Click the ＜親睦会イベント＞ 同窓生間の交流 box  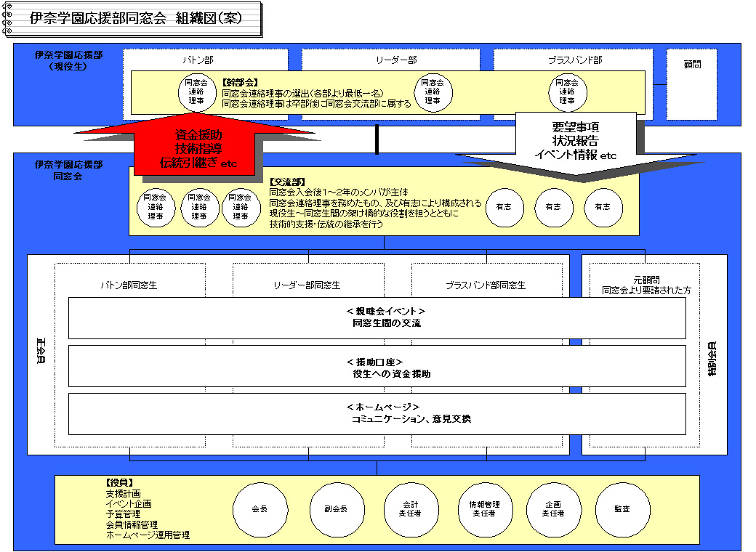pyautogui.click(x=377, y=318)
